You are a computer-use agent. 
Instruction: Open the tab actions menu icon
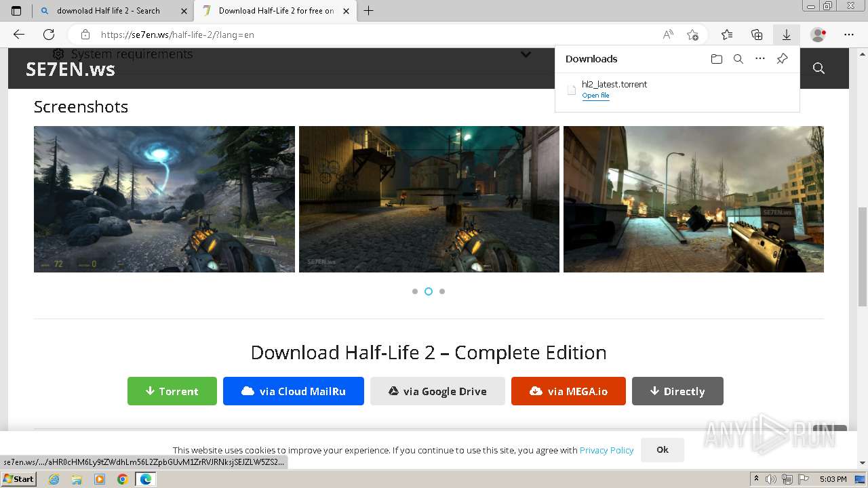(x=16, y=11)
